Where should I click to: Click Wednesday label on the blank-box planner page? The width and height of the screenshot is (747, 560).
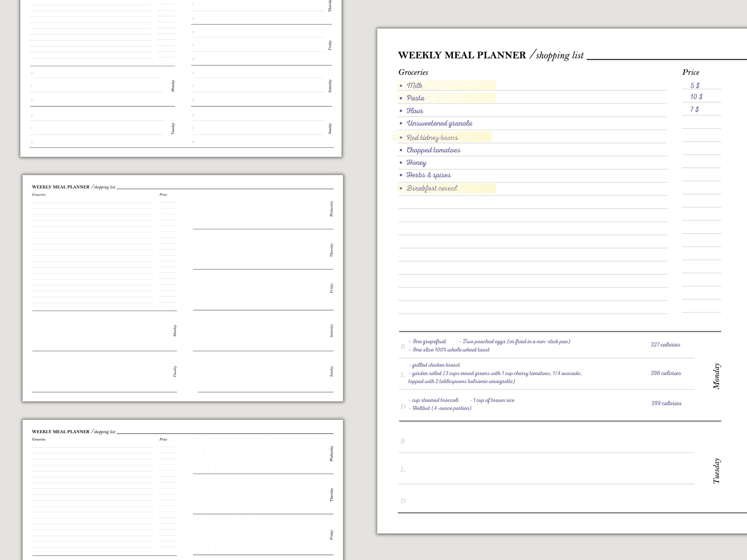pos(331,209)
